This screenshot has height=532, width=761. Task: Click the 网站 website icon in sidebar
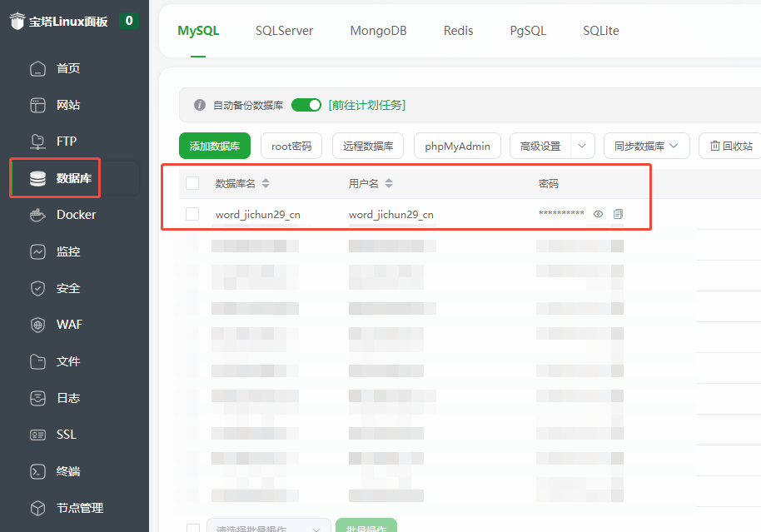pyautogui.click(x=37, y=105)
